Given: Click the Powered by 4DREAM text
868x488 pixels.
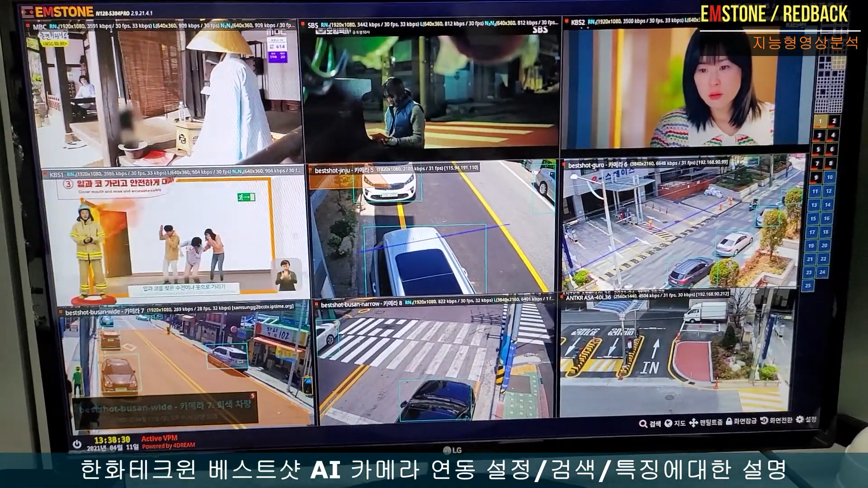Looking at the screenshot, I should pos(169,446).
